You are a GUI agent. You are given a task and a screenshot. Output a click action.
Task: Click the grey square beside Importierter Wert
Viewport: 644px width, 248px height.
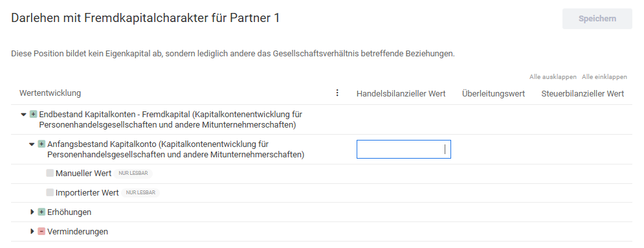[50, 192]
